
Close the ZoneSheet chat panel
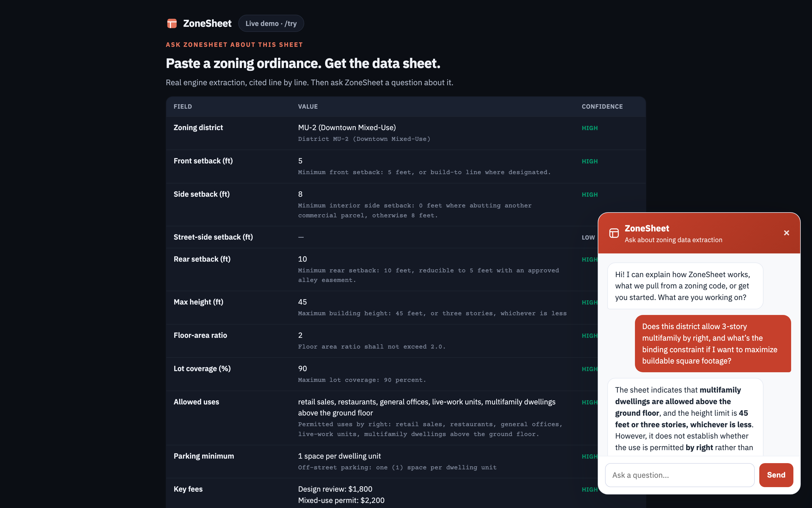click(x=787, y=233)
